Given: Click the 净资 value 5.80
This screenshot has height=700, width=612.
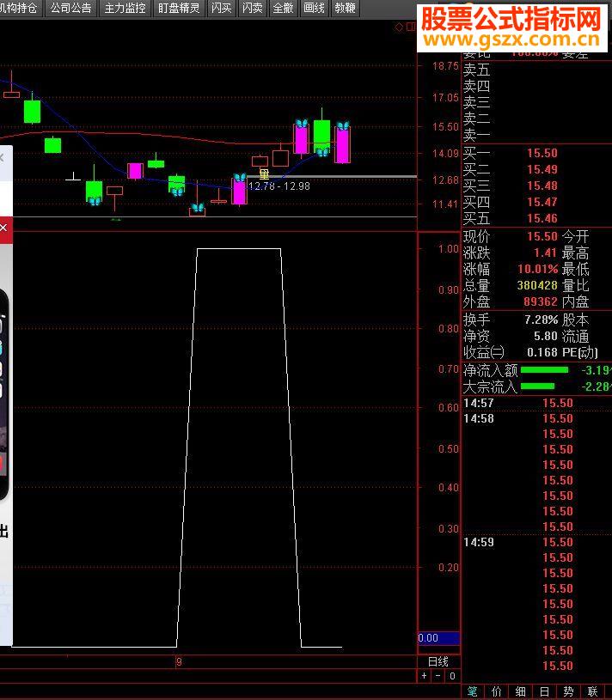Looking at the screenshot, I should (546, 336).
